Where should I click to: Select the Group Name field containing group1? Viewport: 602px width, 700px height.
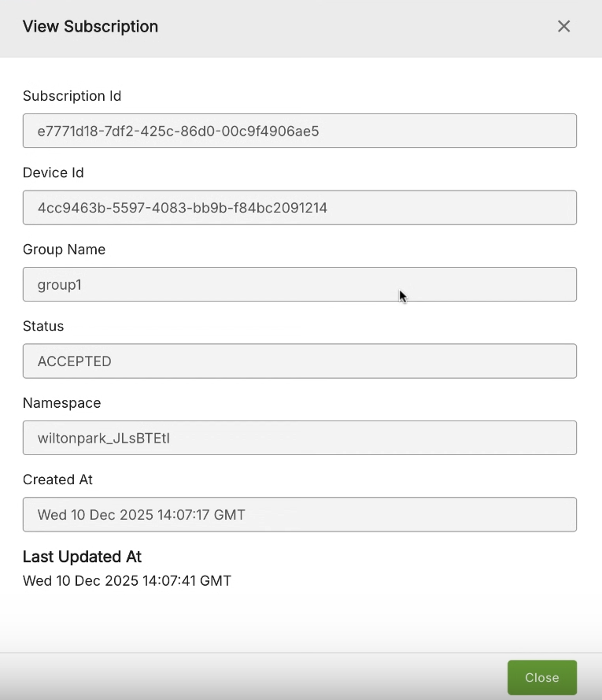pyautogui.click(x=299, y=284)
